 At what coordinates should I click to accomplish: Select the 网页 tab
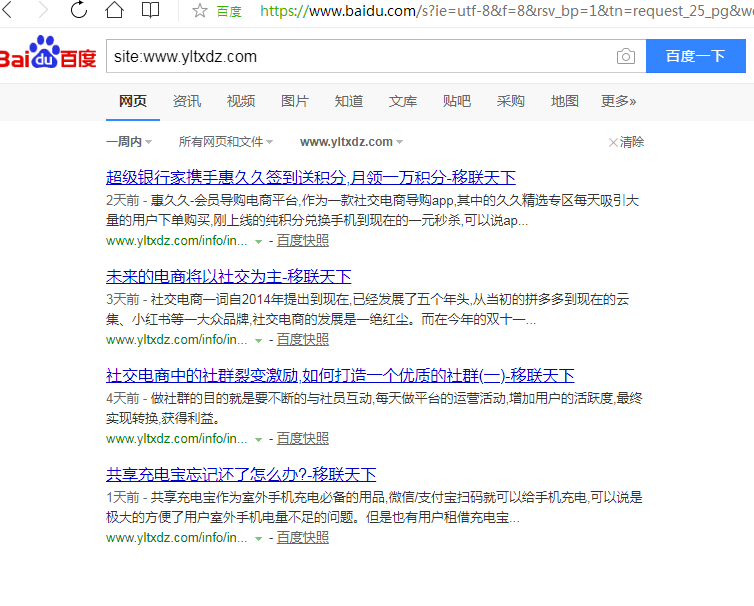click(133, 101)
